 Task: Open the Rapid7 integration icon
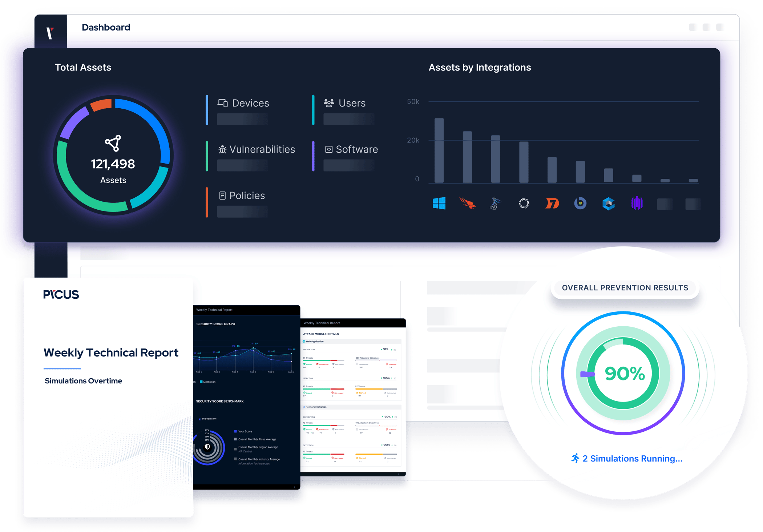point(552,203)
